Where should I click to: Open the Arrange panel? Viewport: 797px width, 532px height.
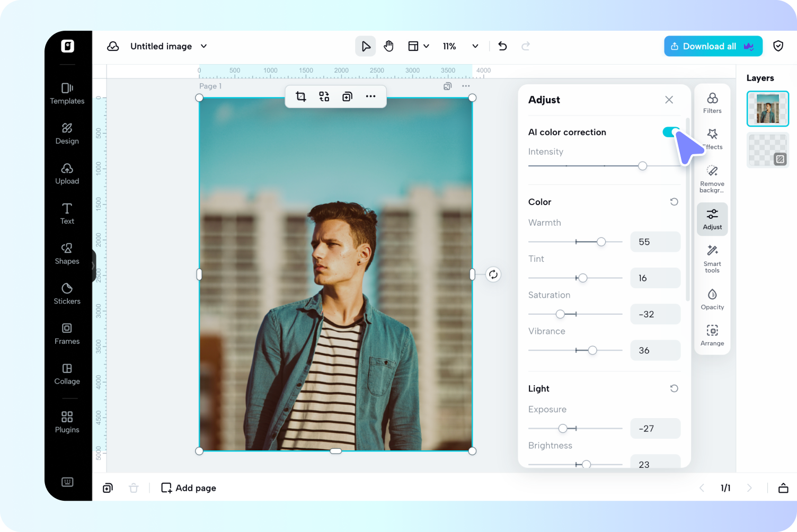pos(712,334)
